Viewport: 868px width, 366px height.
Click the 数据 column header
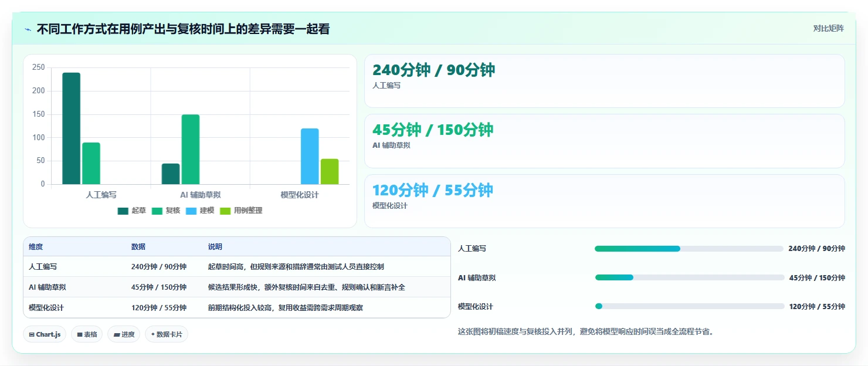(x=138, y=247)
